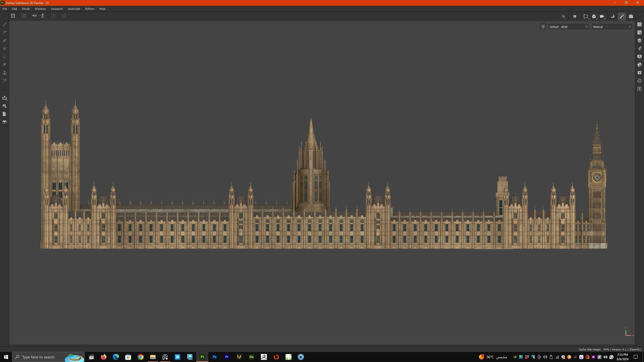This screenshot has height=362, width=644.
Task: Open the Viewport menu
Action: pyautogui.click(x=57, y=9)
